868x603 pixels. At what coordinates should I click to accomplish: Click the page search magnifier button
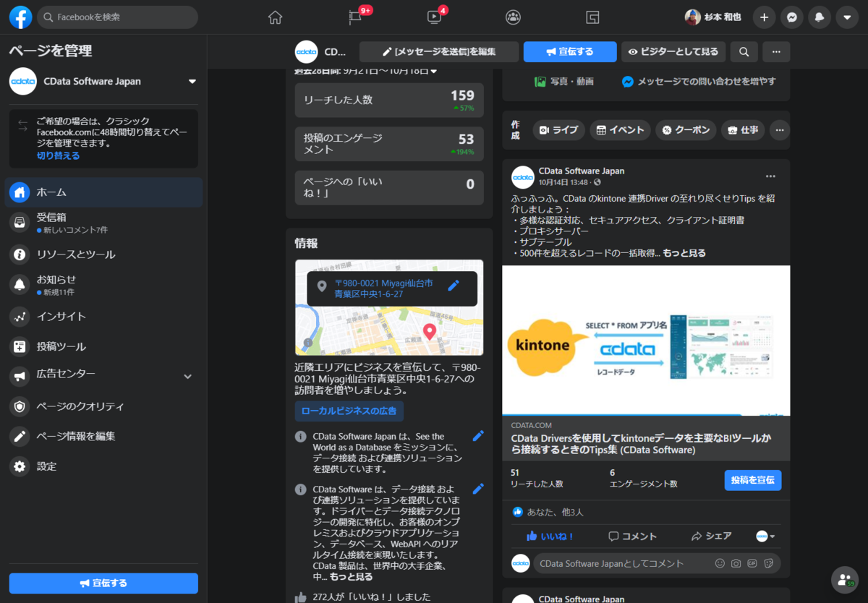(744, 52)
